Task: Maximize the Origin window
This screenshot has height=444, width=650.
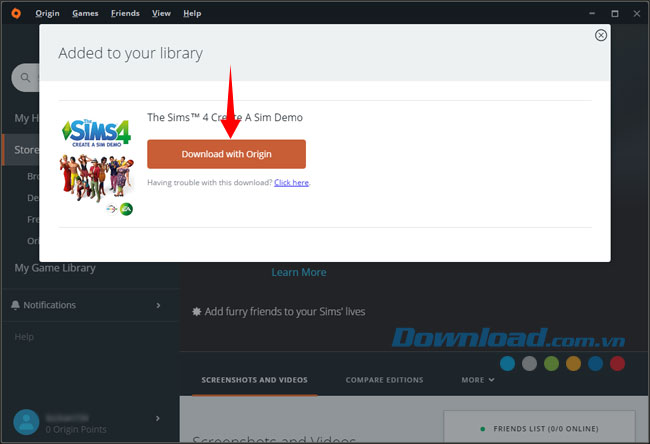Action: tap(615, 14)
